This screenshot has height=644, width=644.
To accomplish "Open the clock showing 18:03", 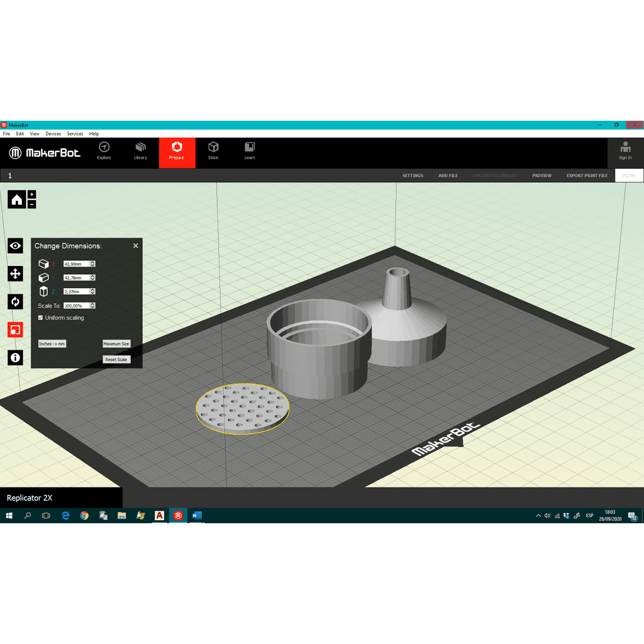I will click(x=610, y=516).
